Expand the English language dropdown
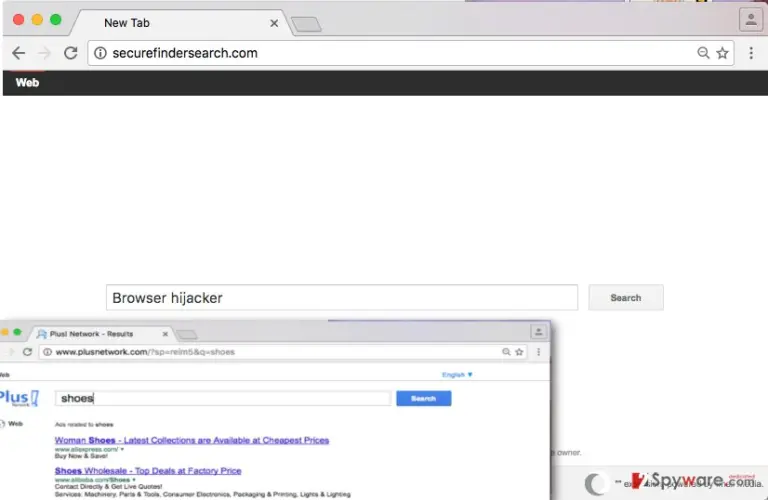 [457, 375]
